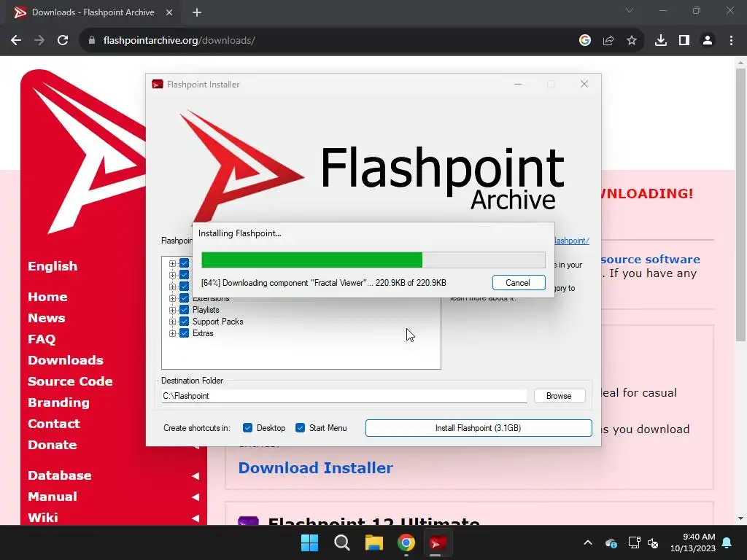This screenshot has height=560, width=747.
Task: Expand the Database sidebar submenu arrow
Action: coord(196,475)
